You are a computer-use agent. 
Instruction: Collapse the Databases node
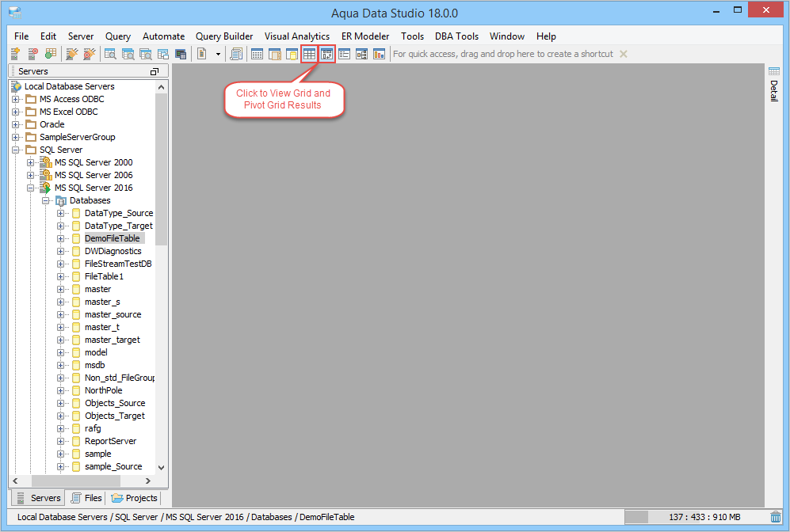(x=46, y=200)
